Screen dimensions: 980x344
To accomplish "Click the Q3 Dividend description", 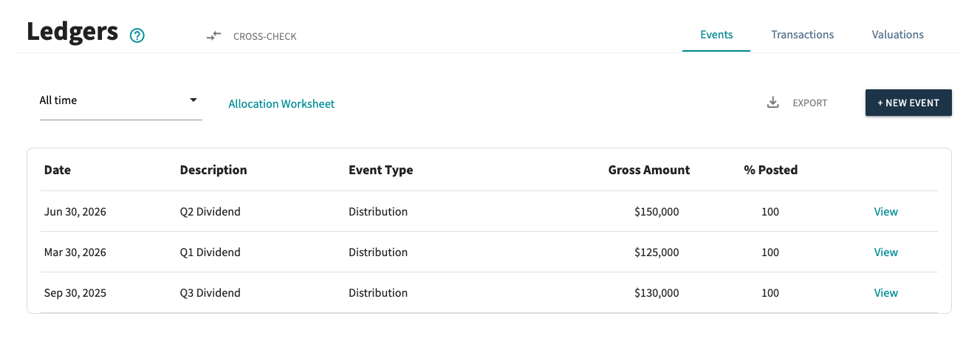I will click(210, 293).
